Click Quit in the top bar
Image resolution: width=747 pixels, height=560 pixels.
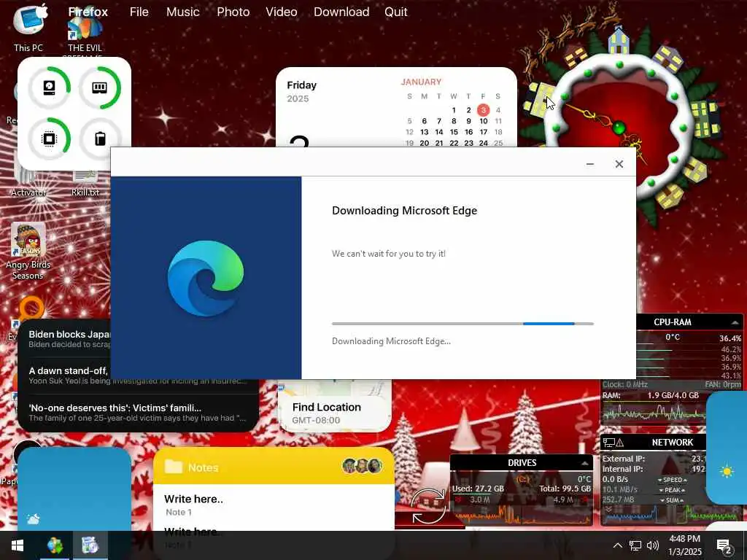coord(396,12)
